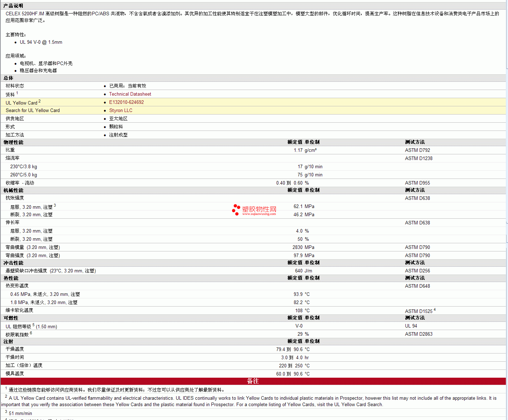Select the 可燃性 section header
This screenshot has height=420, width=508.
[11, 318]
